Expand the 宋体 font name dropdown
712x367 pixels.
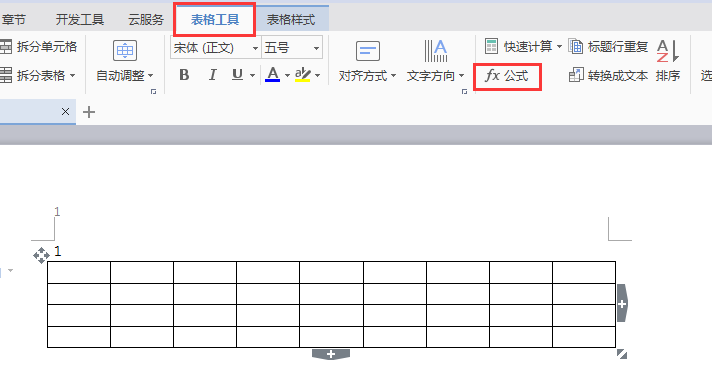tap(255, 48)
